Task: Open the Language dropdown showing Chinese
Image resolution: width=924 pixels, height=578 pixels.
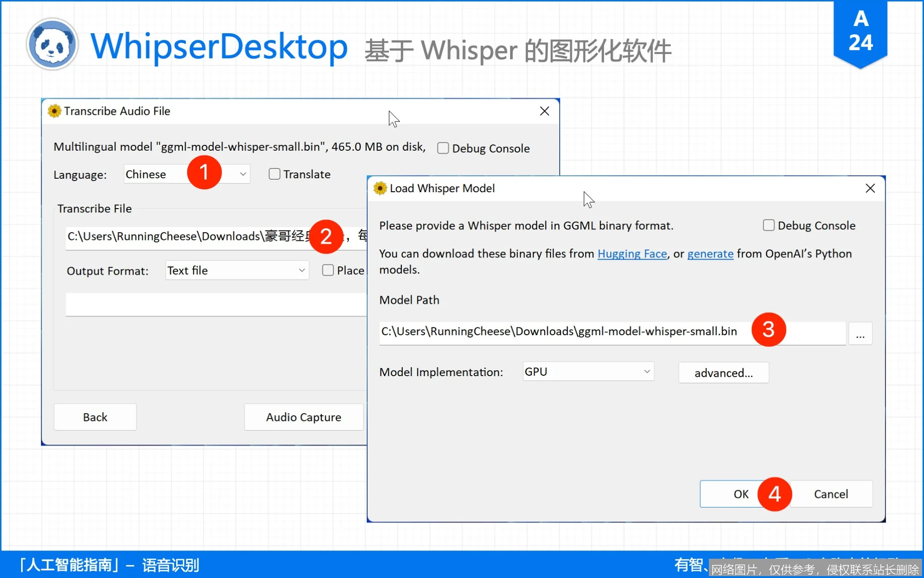Action: tap(187, 174)
